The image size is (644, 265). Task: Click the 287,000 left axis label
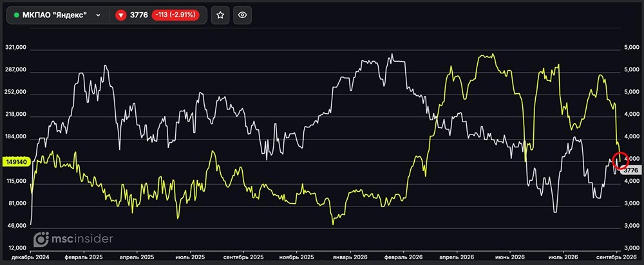pos(16,70)
